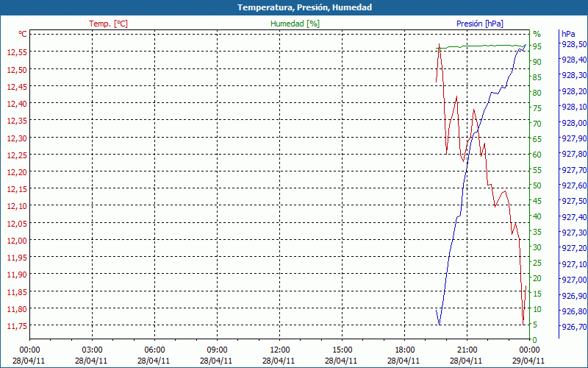Click temperature axis value "12,45"
Viewport: 588px width, 368px height.
[x=17, y=87]
